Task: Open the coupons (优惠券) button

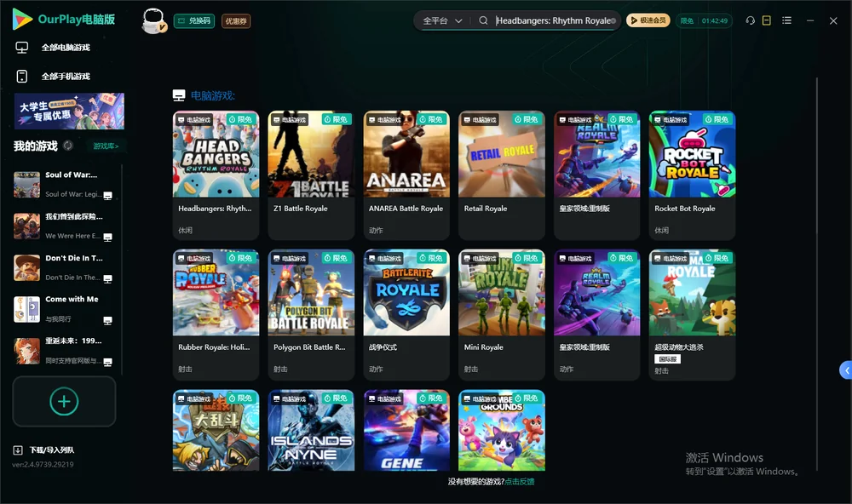Action: click(x=236, y=21)
